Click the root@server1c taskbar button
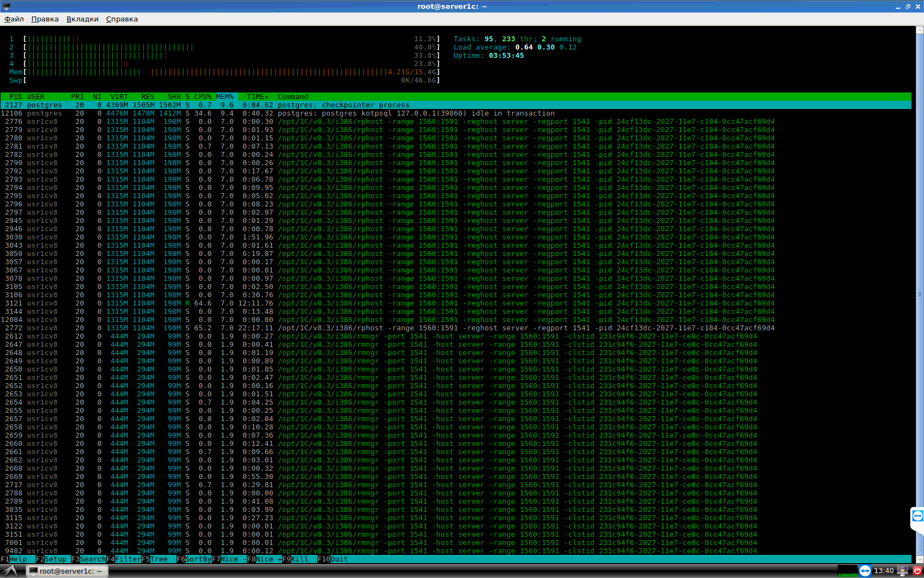Viewport: 924px width, 578px height. point(67,571)
